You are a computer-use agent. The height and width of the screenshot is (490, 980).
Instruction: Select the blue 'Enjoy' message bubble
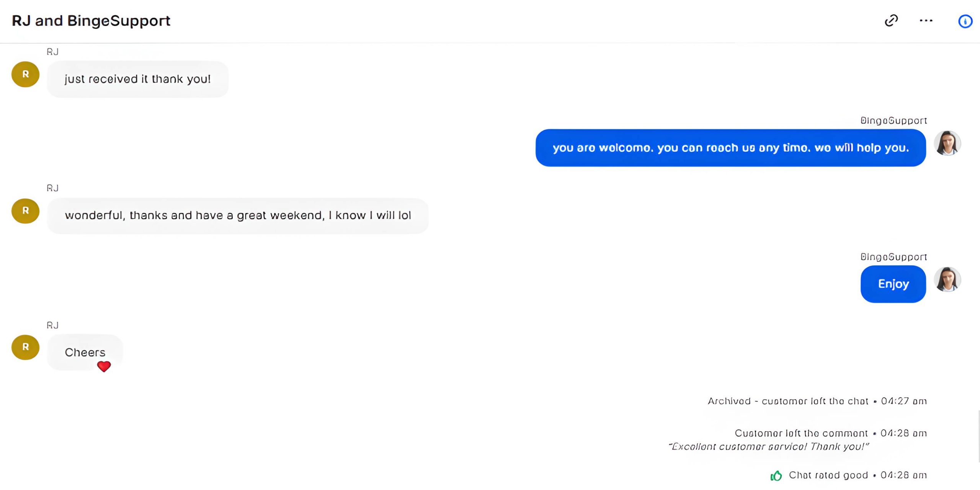(x=893, y=284)
